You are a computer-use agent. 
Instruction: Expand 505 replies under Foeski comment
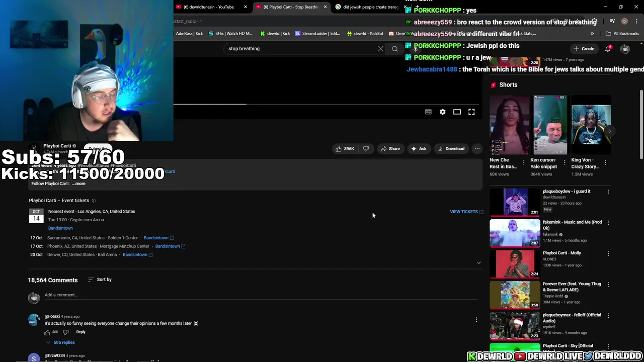click(60, 342)
